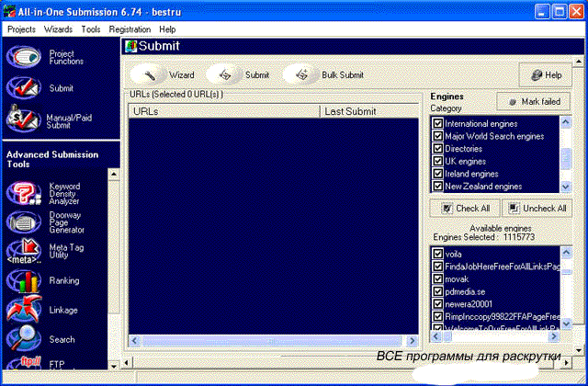Click the URLs column header
Image resolution: width=588 pixels, height=386 pixels.
click(x=224, y=111)
